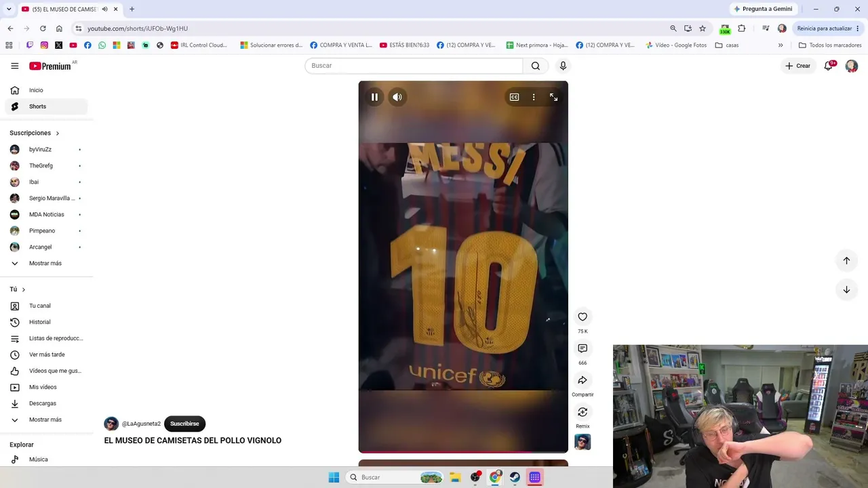Open the Ibai channel subscription
The image size is (868, 488).
click(47, 182)
